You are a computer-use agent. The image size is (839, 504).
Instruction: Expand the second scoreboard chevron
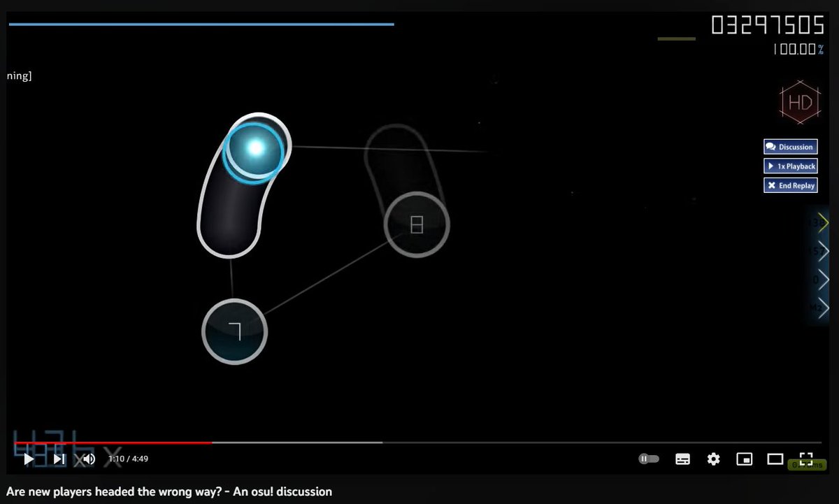(823, 251)
